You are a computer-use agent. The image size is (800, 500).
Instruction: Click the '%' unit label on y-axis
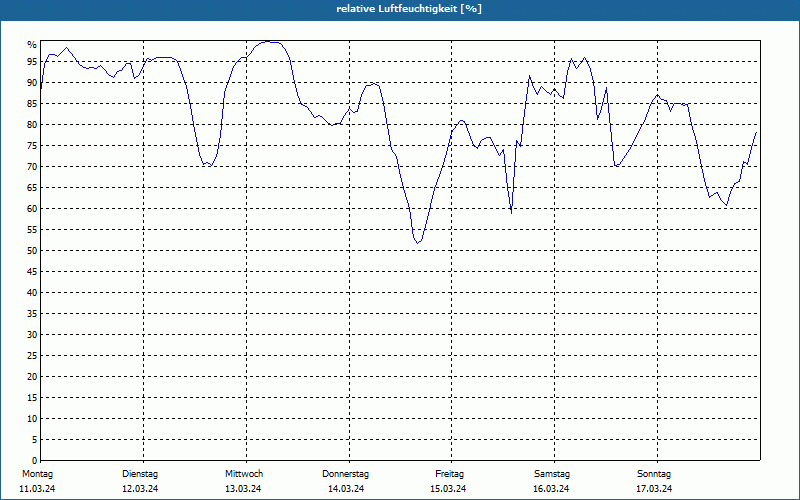pyautogui.click(x=32, y=45)
